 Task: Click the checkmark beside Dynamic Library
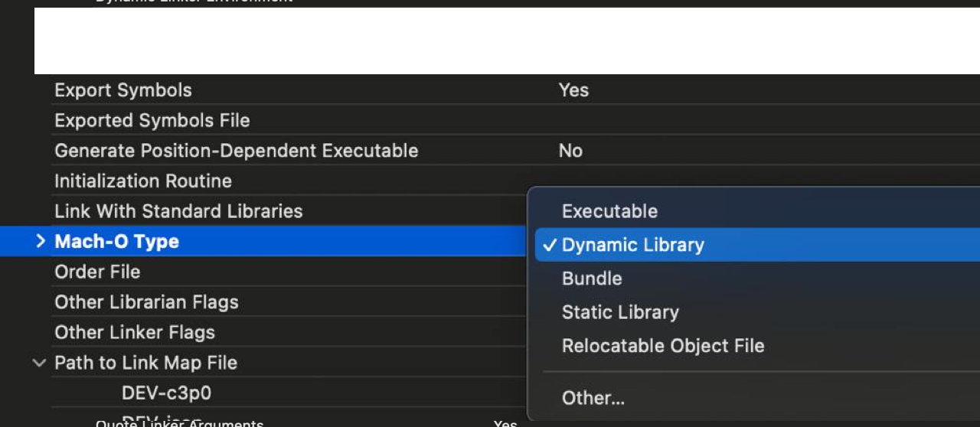coord(548,245)
